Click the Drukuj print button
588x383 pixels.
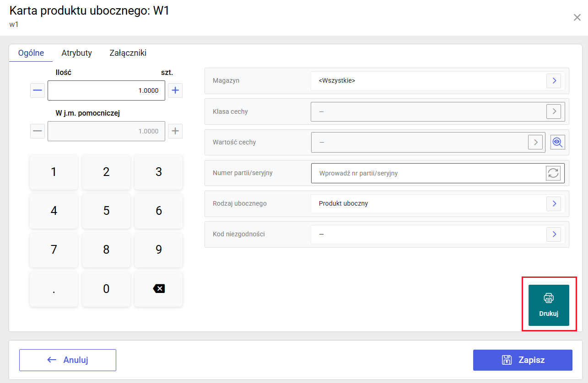tap(549, 305)
